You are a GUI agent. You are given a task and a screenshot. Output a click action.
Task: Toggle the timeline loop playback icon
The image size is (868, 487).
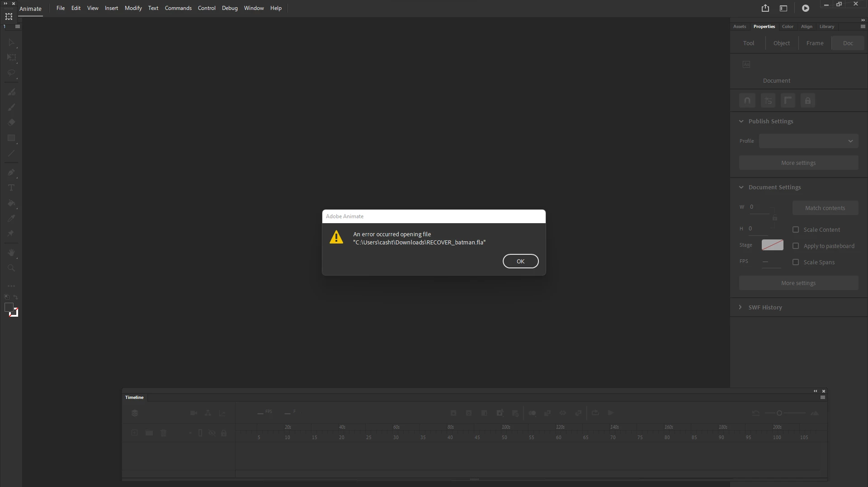595,412
